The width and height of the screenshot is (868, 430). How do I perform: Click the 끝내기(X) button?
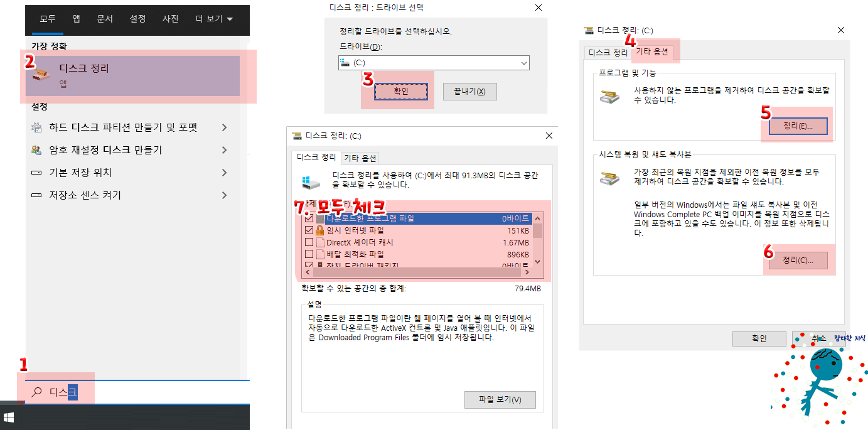(x=469, y=91)
